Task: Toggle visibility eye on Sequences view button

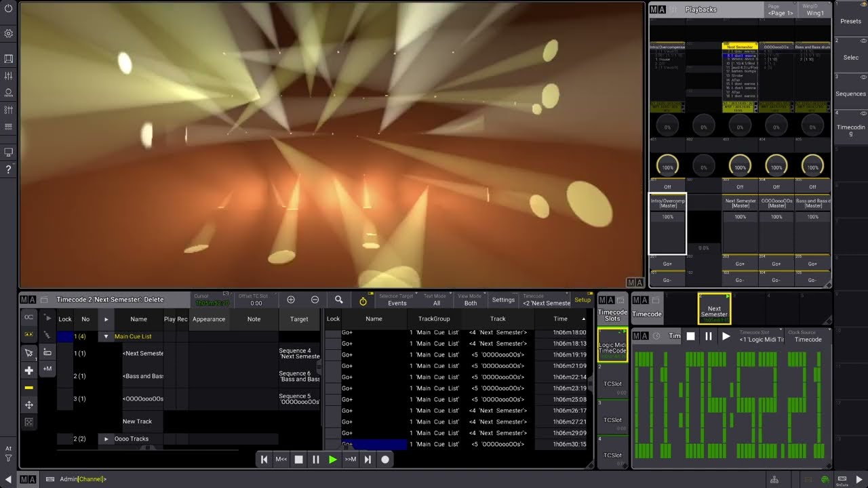Action: point(863,77)
